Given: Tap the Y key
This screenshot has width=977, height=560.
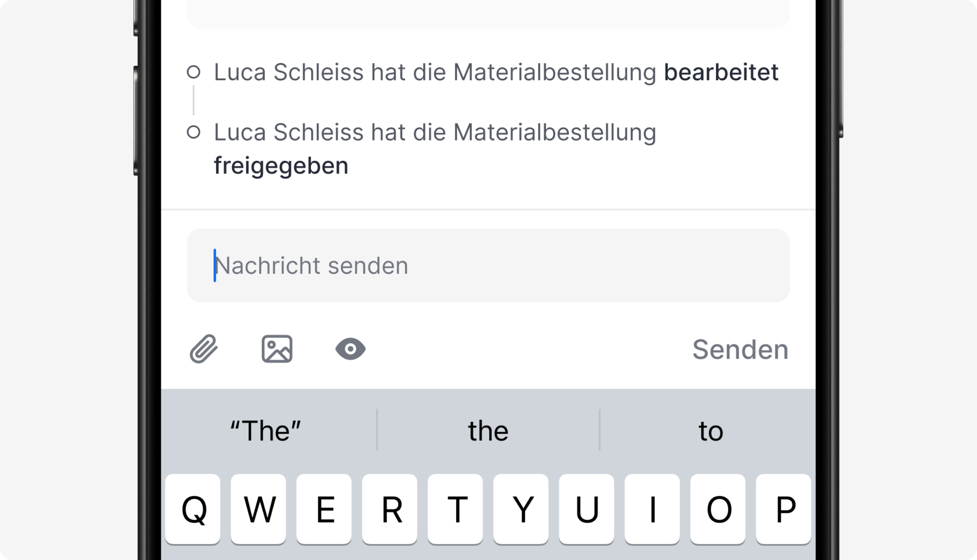Looking at the screenshot, I should click(x=521, y=509).
